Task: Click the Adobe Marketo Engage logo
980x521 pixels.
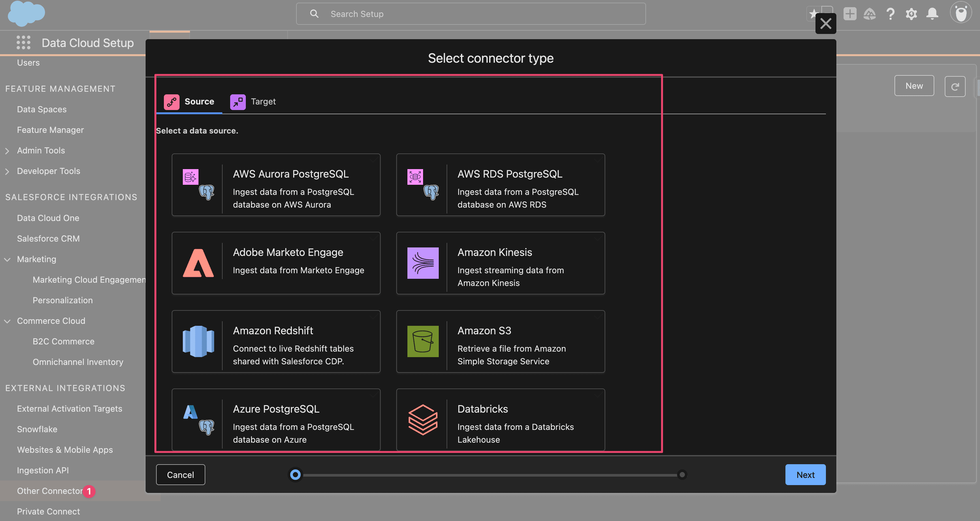Action: (x=198, y=263)
